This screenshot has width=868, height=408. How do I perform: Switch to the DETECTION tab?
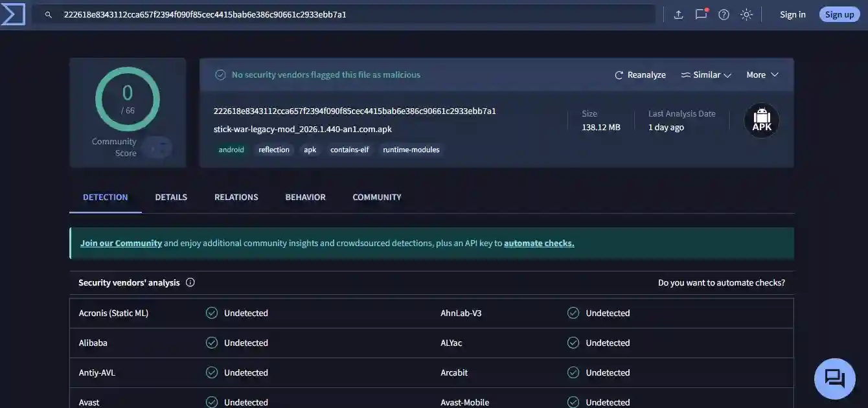[x=106, y=197]
